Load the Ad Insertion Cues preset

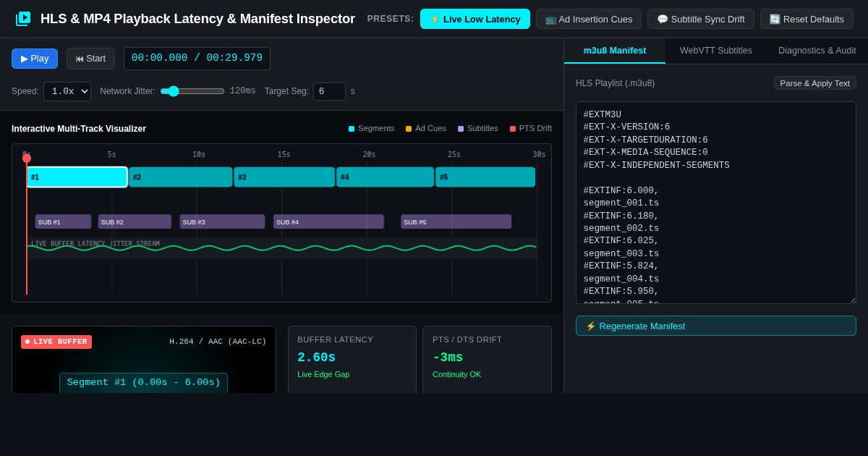(x=589, y=19)
